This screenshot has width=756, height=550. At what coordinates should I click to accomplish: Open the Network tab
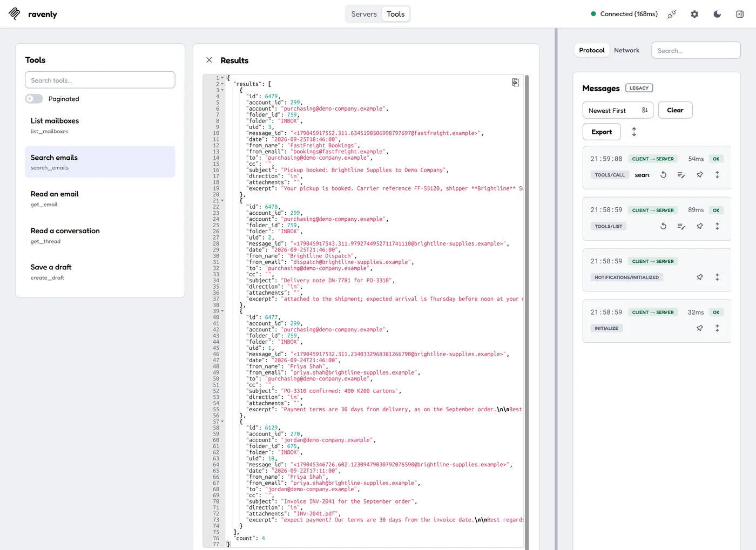[x=626, y=50]
